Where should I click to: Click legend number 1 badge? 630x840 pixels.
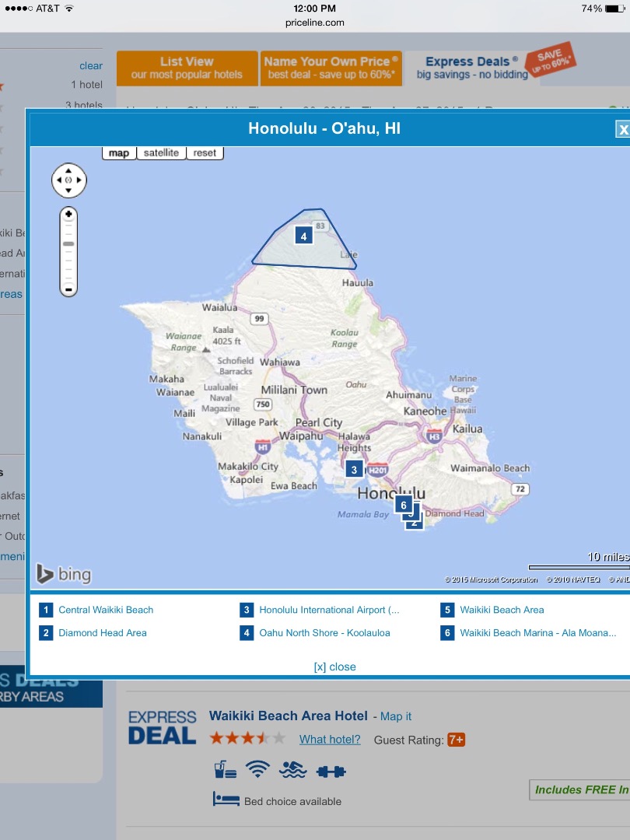[46, 610]
